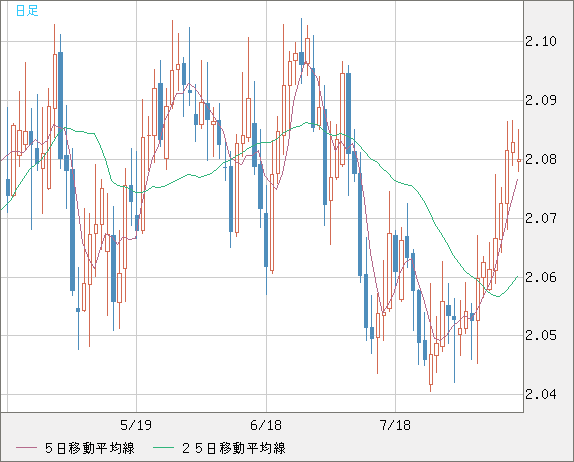Click the 6/18 date label
Image resolution: width=574 pixels, height=462 pixels.
pos(266,425)
